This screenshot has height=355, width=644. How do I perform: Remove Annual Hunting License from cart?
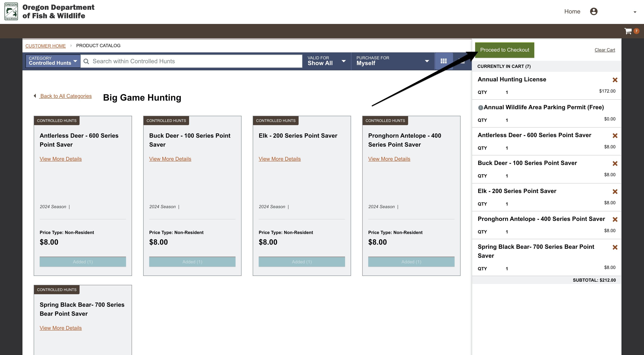click(615, 80)
